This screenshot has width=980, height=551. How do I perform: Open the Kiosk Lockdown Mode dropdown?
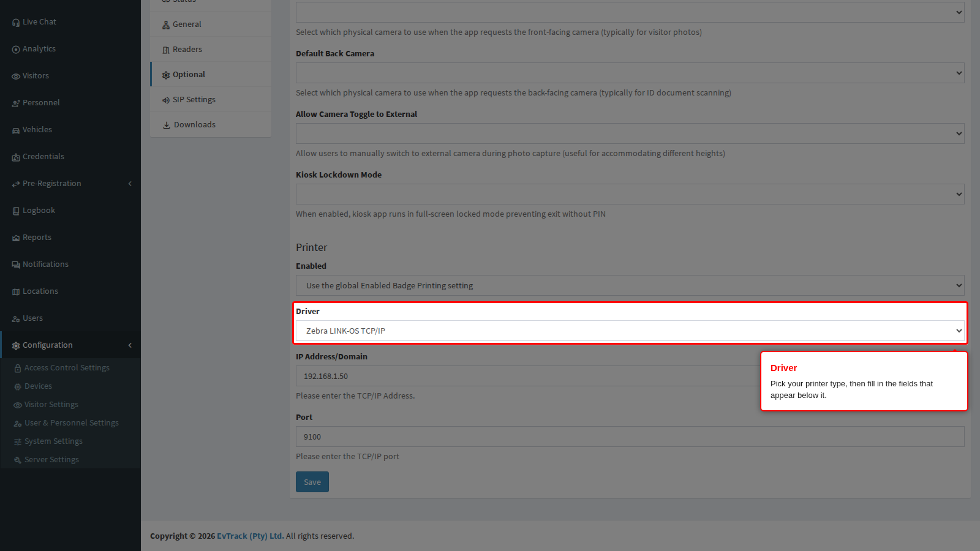(630, 194)
